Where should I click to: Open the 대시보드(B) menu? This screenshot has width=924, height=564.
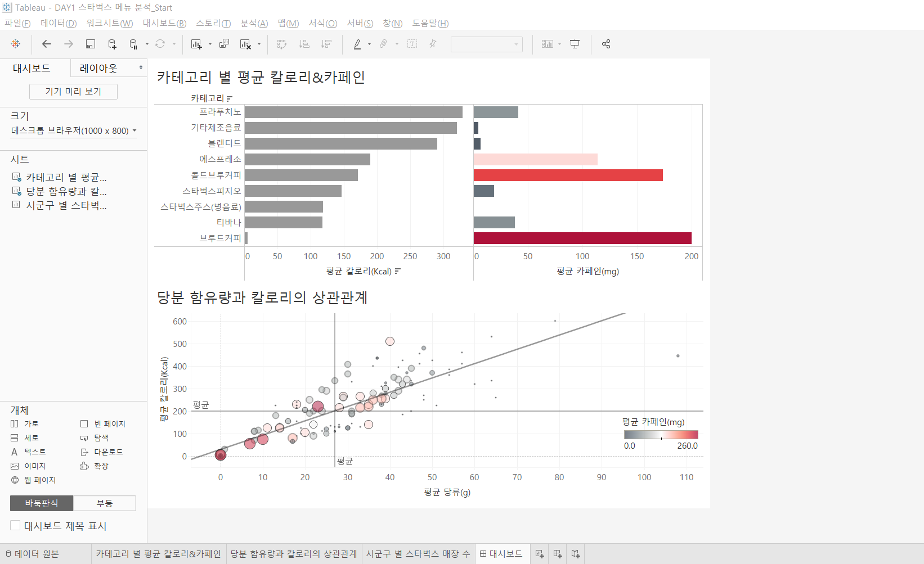(164, 23)
